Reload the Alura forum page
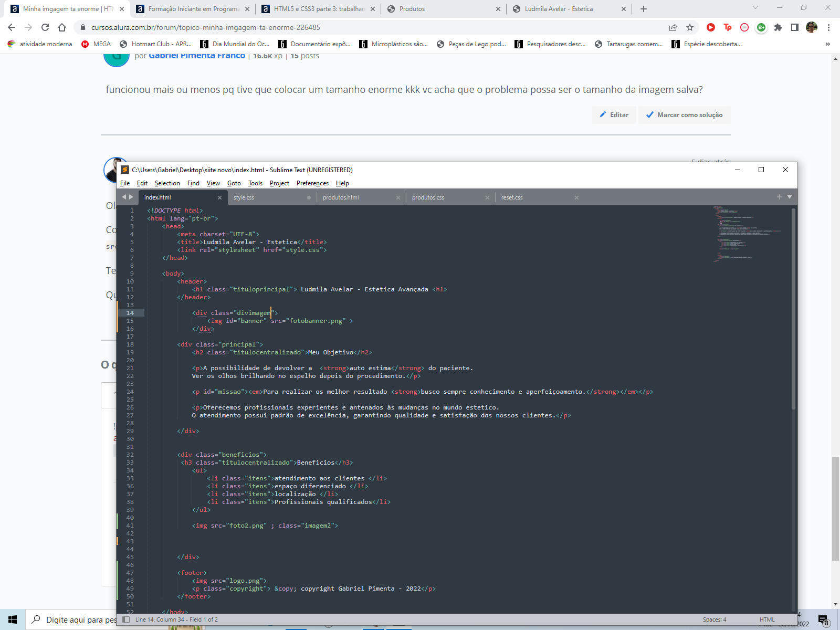Viewport: 840px width, 630px height. pos(45,27)
